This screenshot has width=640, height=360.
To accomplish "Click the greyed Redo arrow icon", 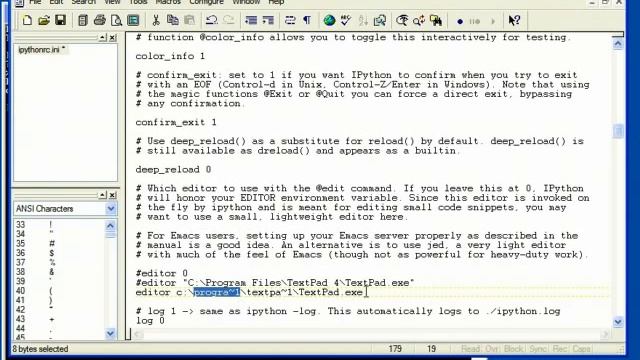I will pos(229,20).
